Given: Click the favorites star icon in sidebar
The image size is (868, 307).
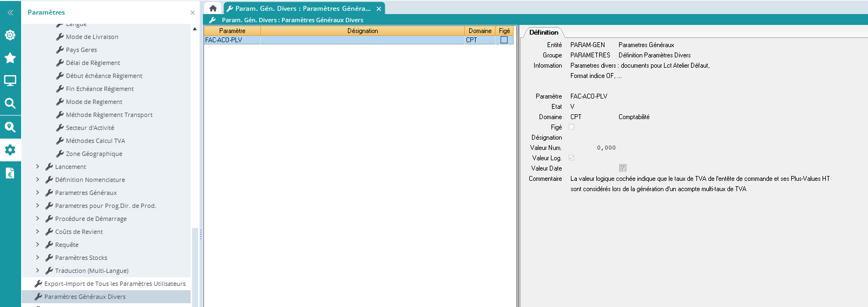Looking at the screenshot, I should click(x=10, y=58).
